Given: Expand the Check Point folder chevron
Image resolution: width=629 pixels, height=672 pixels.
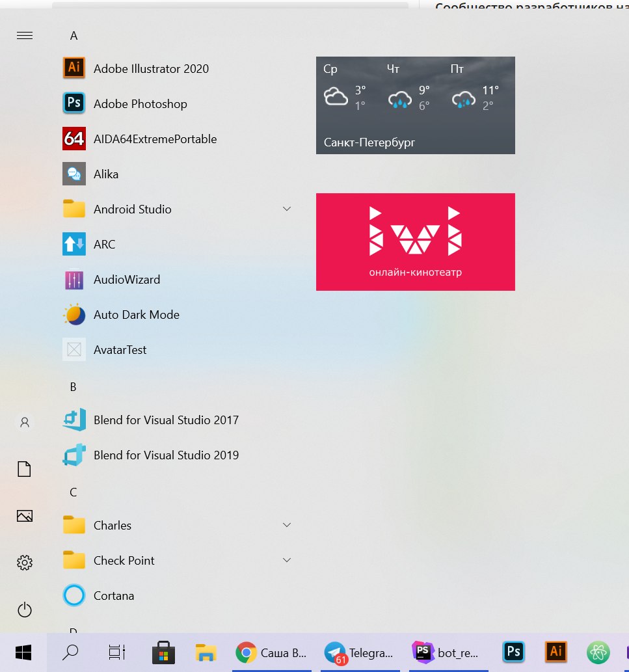Looking at the screenshot, I should tap(287, 561).
